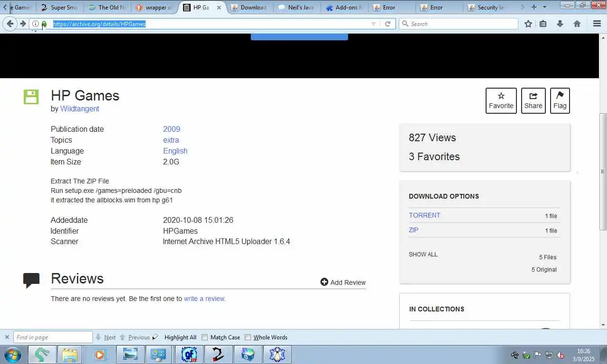The image size is (607, 364).
Task: Click the green floppy disk software icon
Action: (x=31, y=97)
